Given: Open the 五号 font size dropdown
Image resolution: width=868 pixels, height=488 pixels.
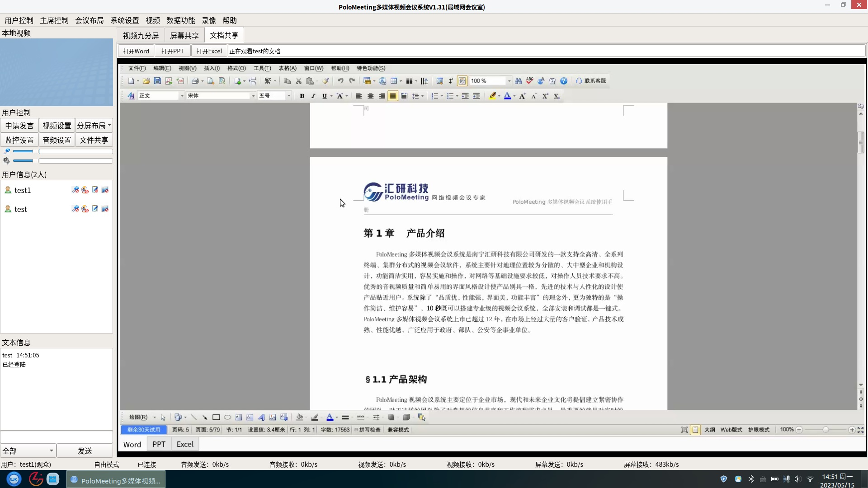Looking at the screenshot, I should (289, 96).
